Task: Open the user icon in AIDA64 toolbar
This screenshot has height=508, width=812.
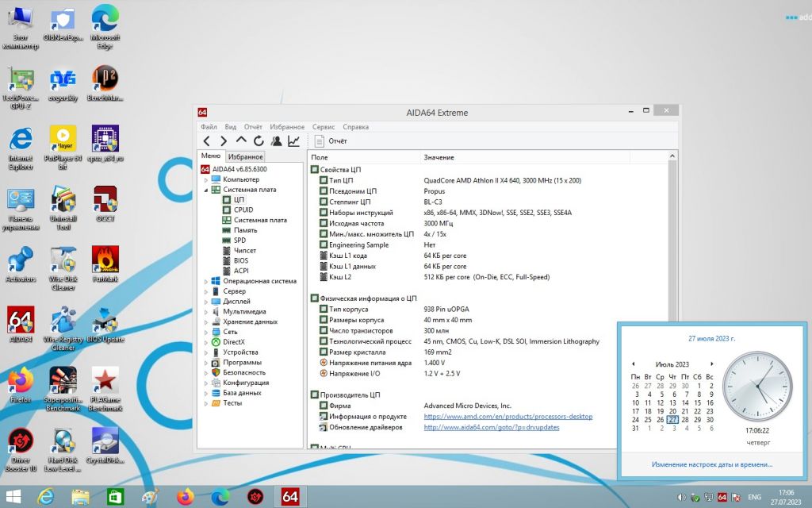Action: (x=277, y=141)
